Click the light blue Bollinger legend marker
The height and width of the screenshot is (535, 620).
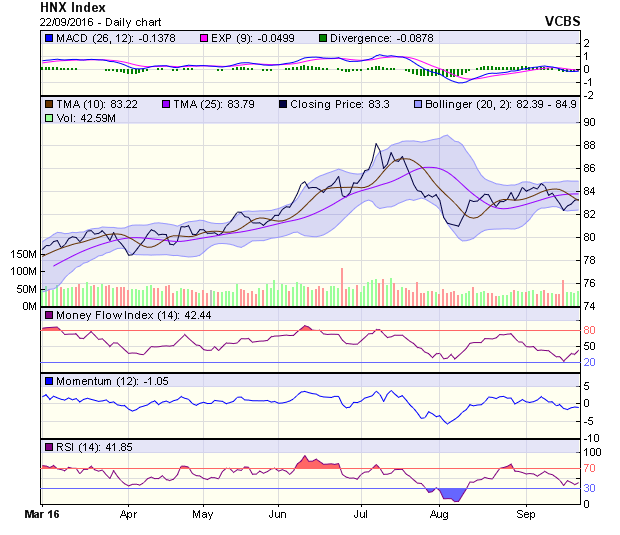(x=419, y=103)
